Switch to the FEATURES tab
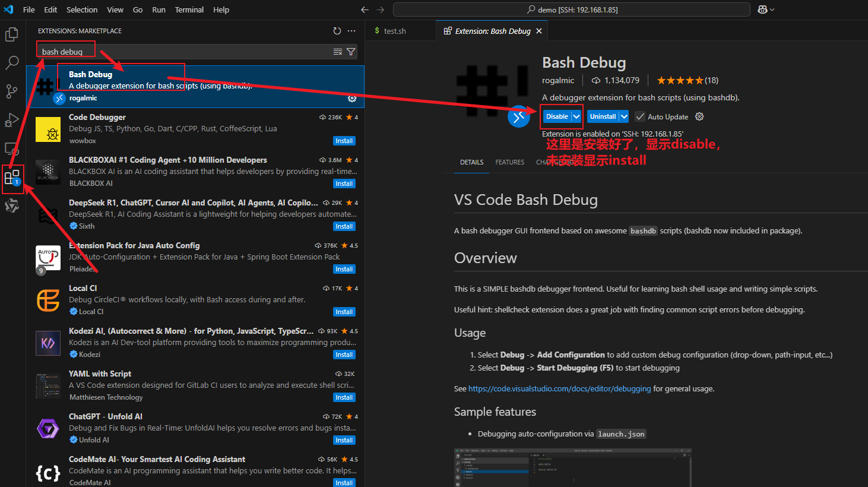The image size is (868, 487). [510, 162]
